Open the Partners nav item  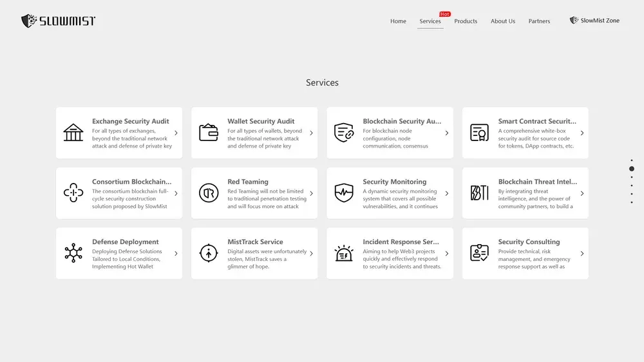tap(539, 21)
